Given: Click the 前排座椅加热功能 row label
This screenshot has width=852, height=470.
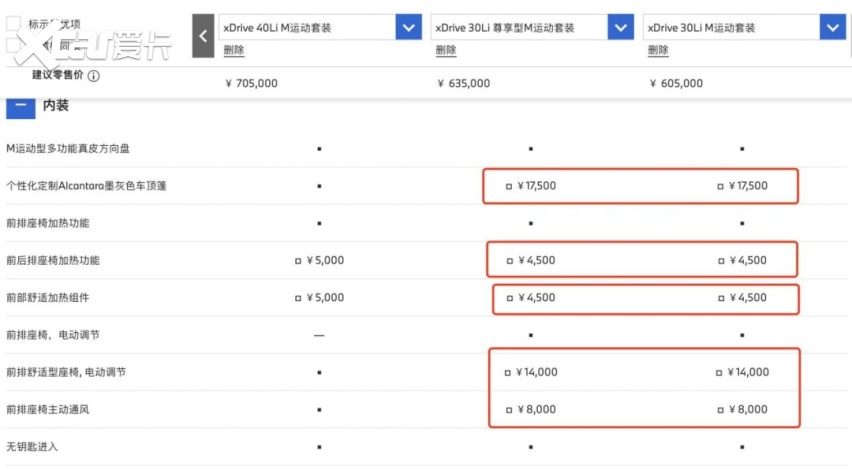Looking at the screenshot, I should (x=48, y=223).
